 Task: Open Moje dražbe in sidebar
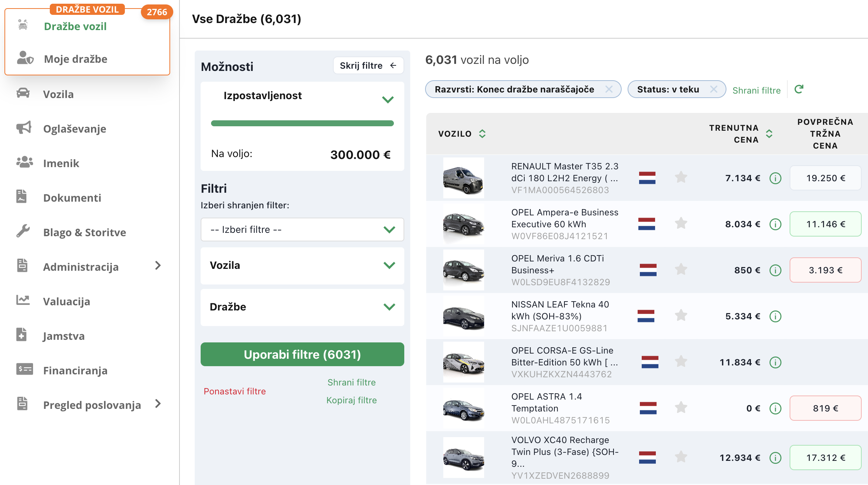click(75, 59)
